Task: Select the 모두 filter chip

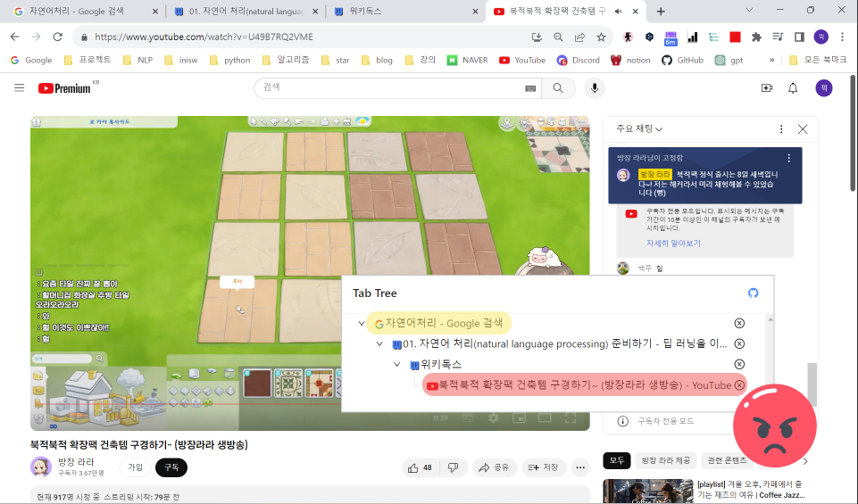Action: point(617,461)
